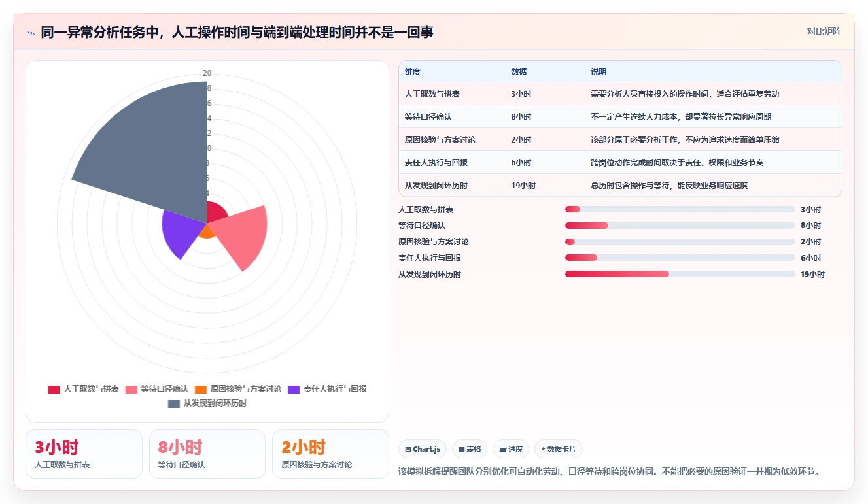Click the 19小时 table cell
This screenshot has width=868, height=504.
coord(523,186)
